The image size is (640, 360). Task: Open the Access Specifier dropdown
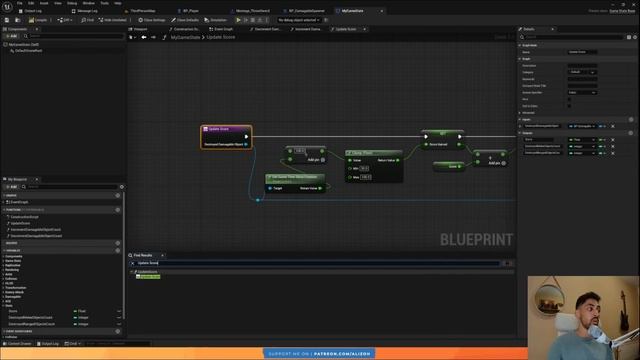pos(582,93)
